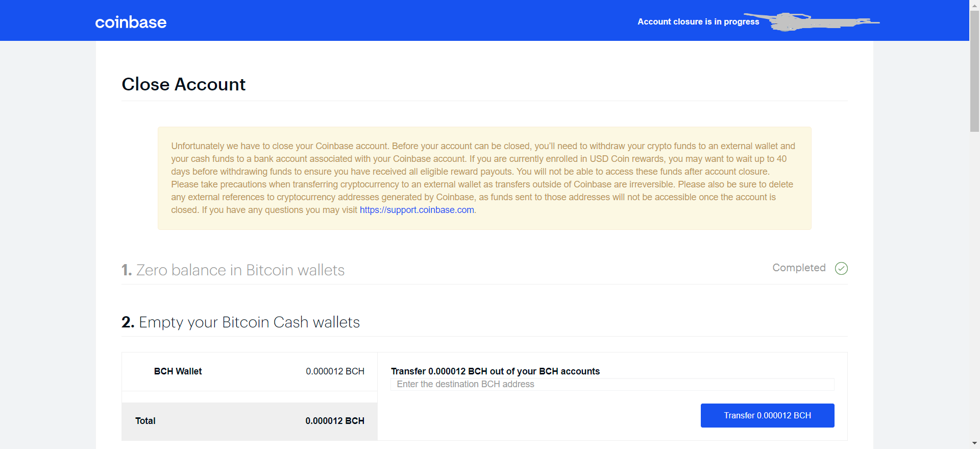980x449 pixels.
Task: Click the Completed status label
Action: [799, 268]
